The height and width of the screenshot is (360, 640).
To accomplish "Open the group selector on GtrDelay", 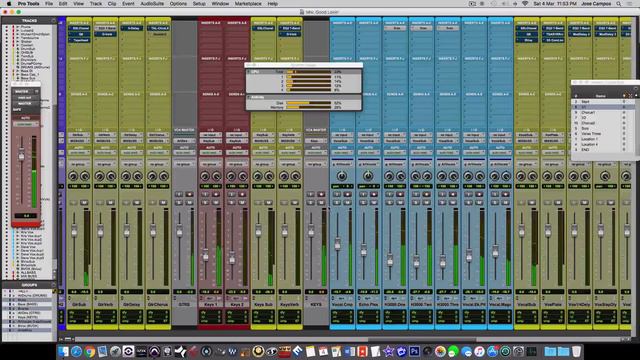I will click(x=131, y=164).
